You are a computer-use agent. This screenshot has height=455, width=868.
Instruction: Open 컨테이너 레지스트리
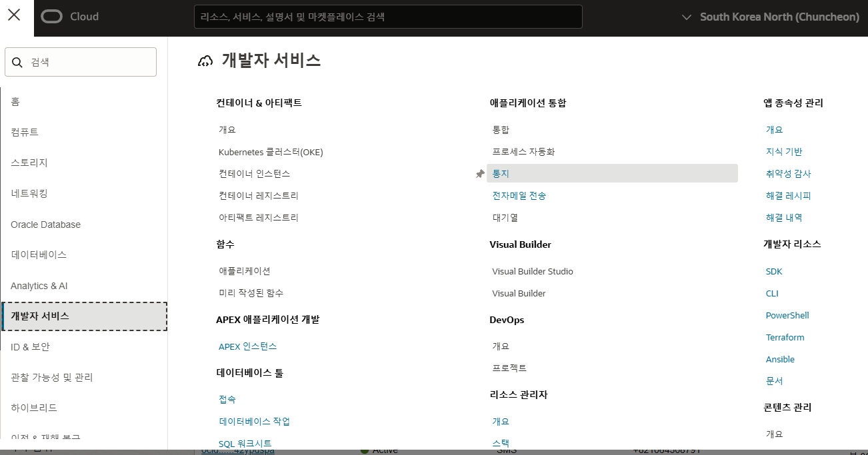pos(259,196)
